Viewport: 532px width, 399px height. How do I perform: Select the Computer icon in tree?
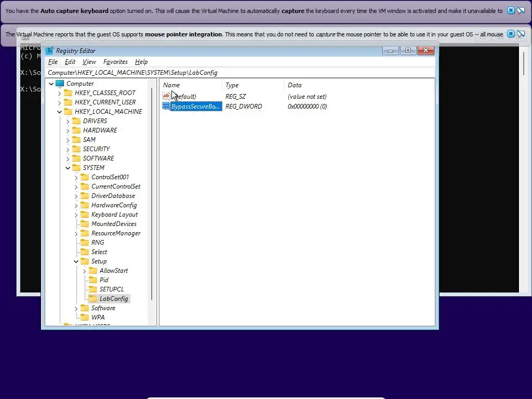pos(60,84)
